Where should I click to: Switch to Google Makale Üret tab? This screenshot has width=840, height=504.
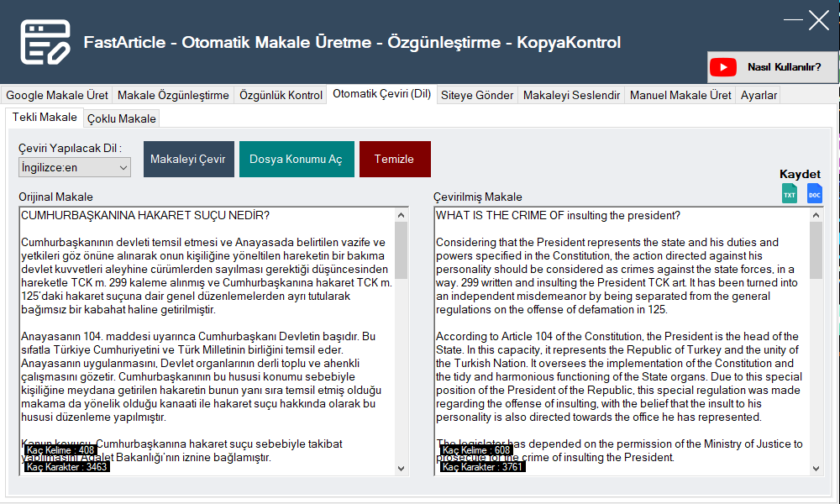57,95
